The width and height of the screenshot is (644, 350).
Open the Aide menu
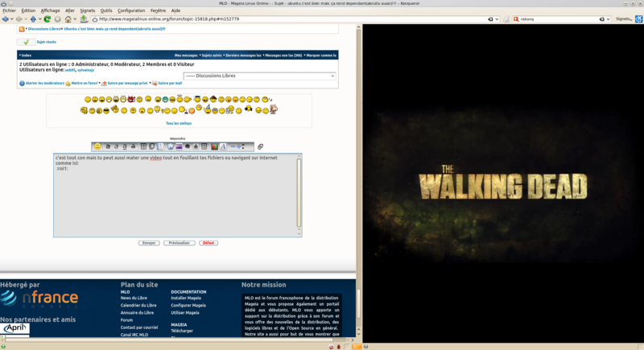pyautogui.click(x=175, y=10)
